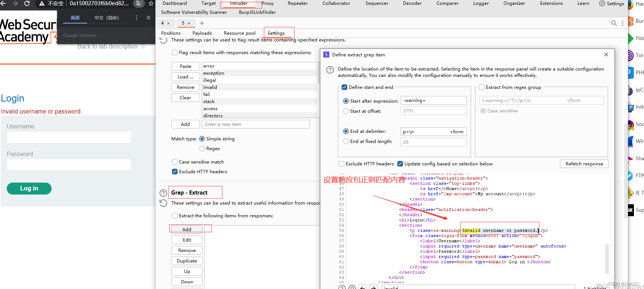This screenshot has width=644, height=289.
Task: Open the Resource pool sub-tab
Action: click(240, 33)
